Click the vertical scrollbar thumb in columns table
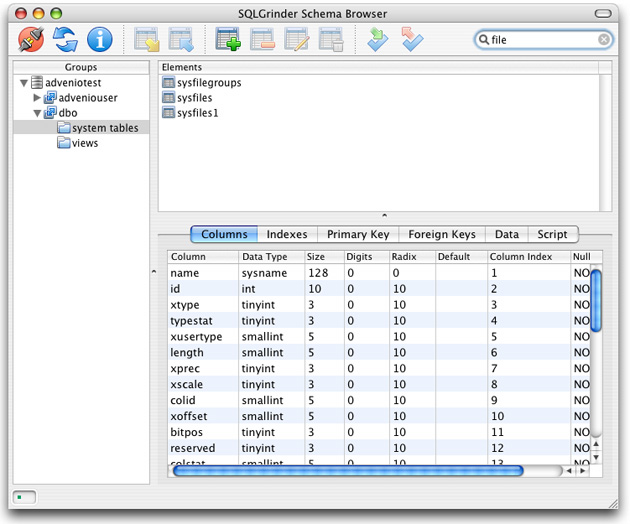The height and width of the screenshot is (524, 630). click(596, 301)
